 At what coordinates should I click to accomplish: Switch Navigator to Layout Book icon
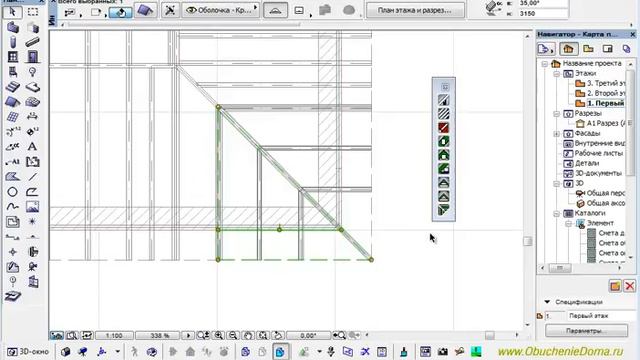pos(607,49)
